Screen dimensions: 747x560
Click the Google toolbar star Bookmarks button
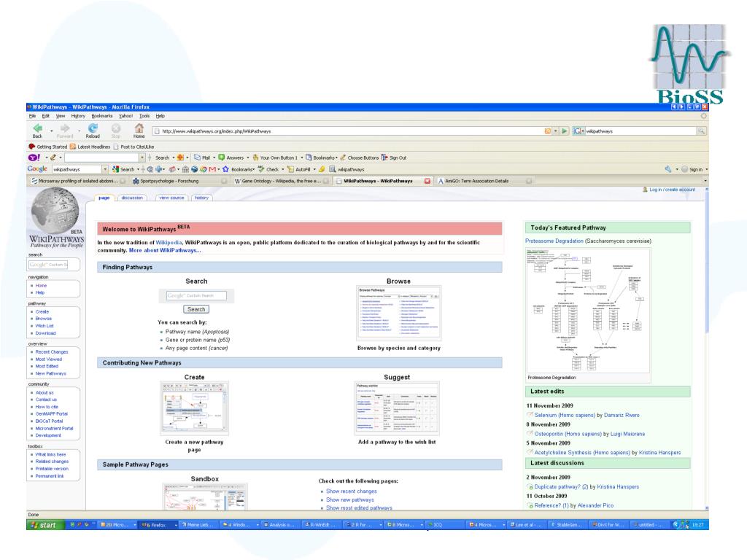[x=238, y=169]
